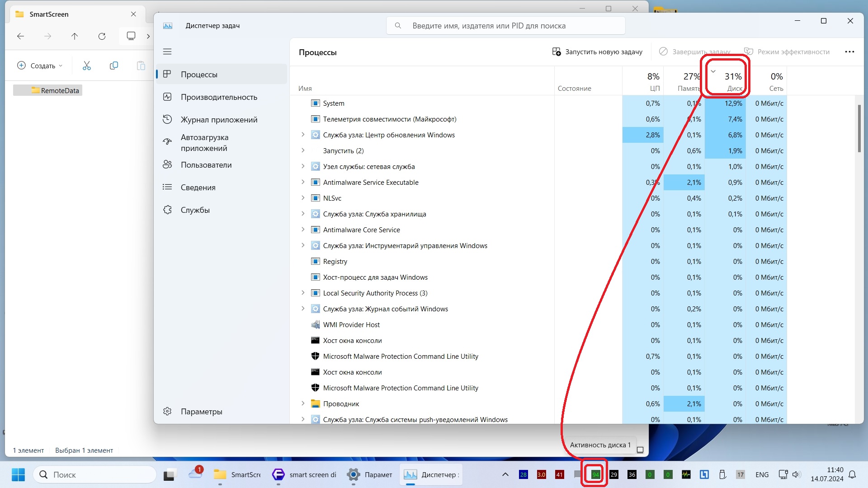Click the green 94 disk tray indicator
Viewport: 868px width, 488px height.
[596, 474]
